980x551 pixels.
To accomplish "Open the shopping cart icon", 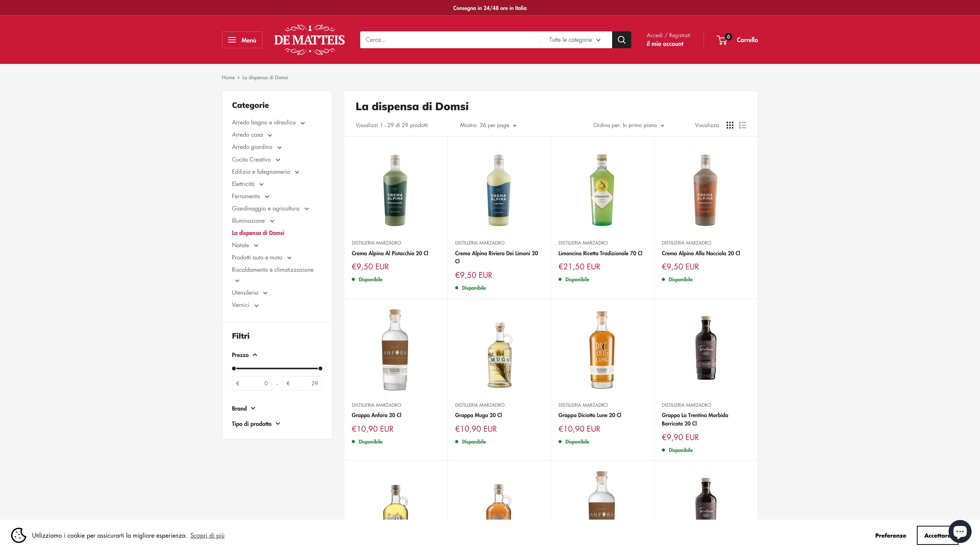I will 722,40.
